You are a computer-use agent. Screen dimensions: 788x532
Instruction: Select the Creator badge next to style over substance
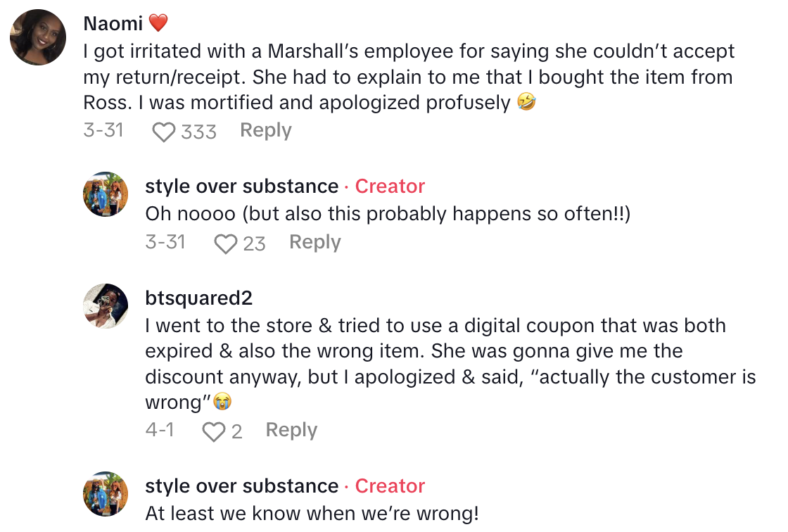[x=390, y=186]
